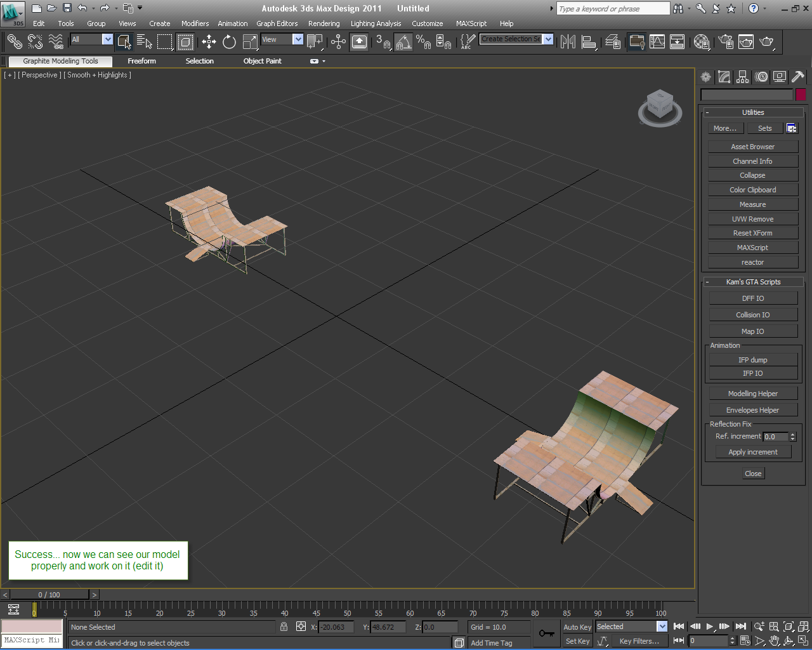Collapse the Utilities rollout
The width and height of the screenshot is (812, 650).
pyautogui.click(x=753, y=112)
